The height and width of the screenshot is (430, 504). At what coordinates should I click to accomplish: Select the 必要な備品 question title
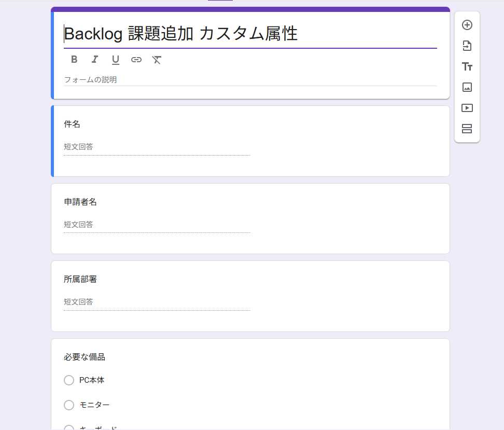point(84,357)
